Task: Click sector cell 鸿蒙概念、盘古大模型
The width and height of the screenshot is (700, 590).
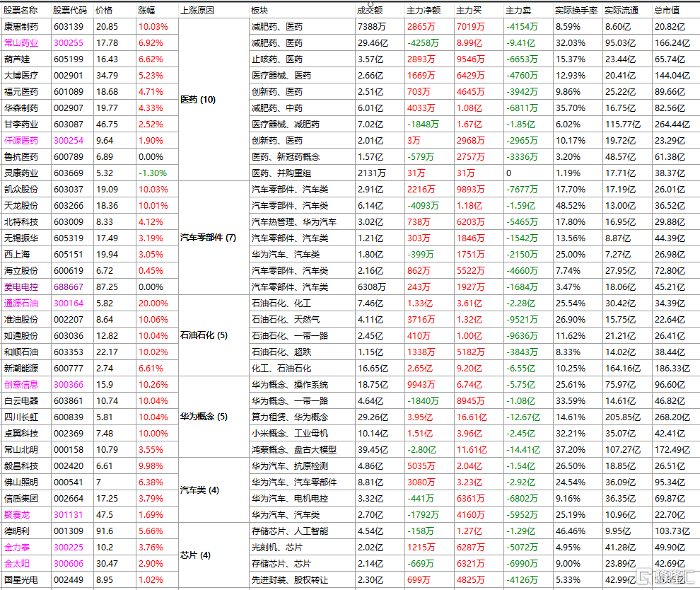Action: point(293,450)
